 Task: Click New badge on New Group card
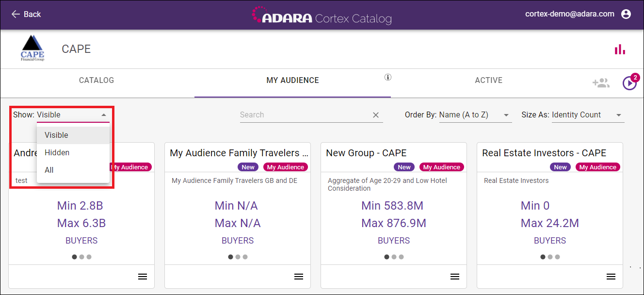[x=404, y=167]
